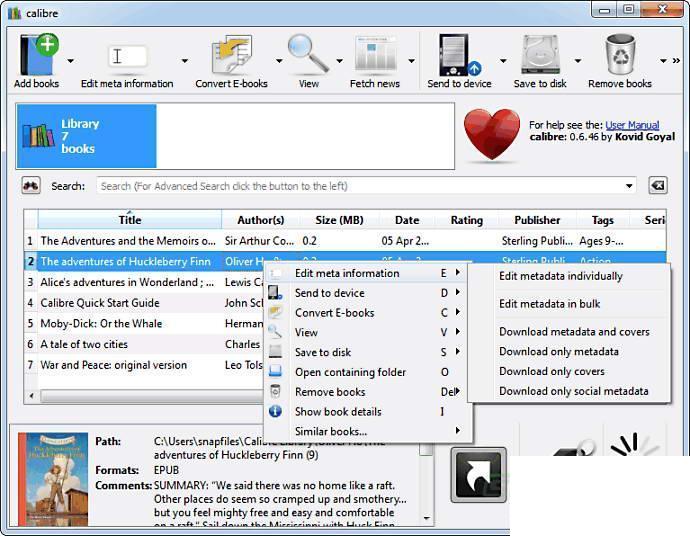Image resolution: width=690 pixels, height=536 pixels.
Task: Open the User Manual link
Action: click(632, 125)
